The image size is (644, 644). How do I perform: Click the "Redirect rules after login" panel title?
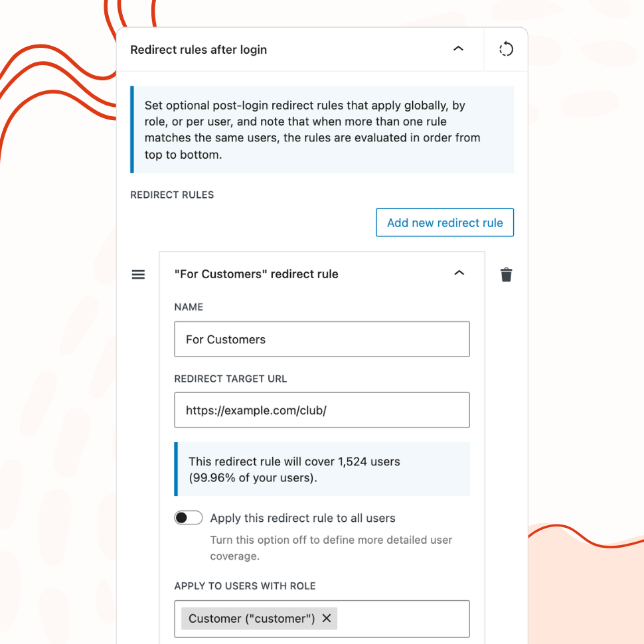coord(199,50)
